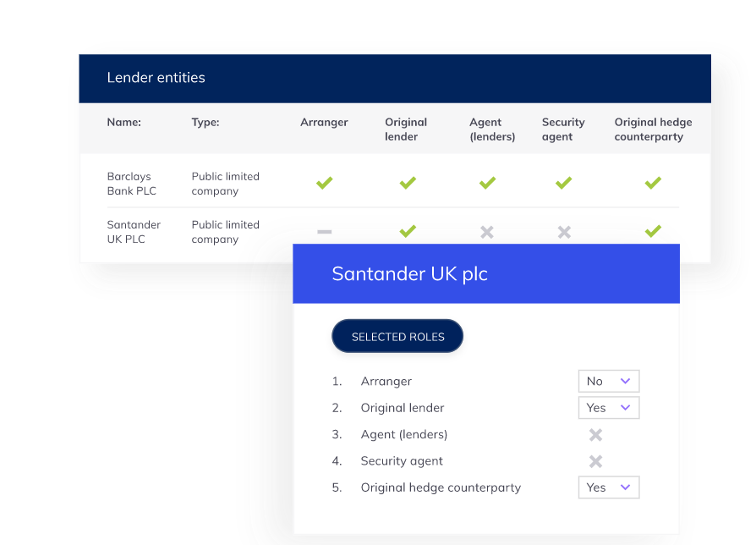Click Barclays Arranger green checkmark

pyautogui.click(x=324, y=183)
